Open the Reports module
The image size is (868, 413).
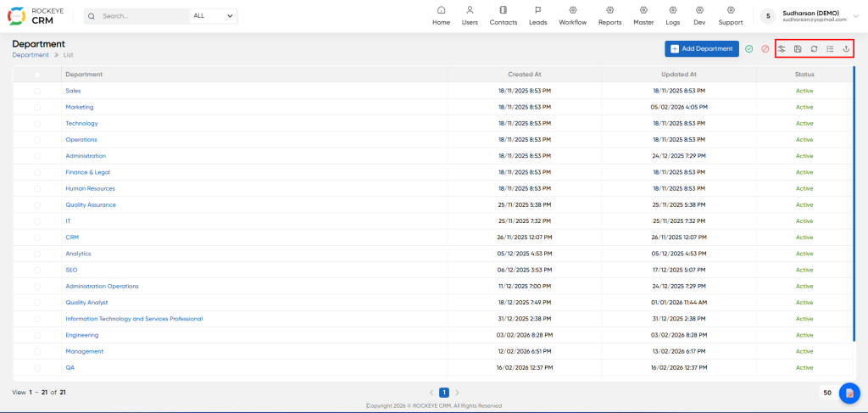tap(610, 16)
